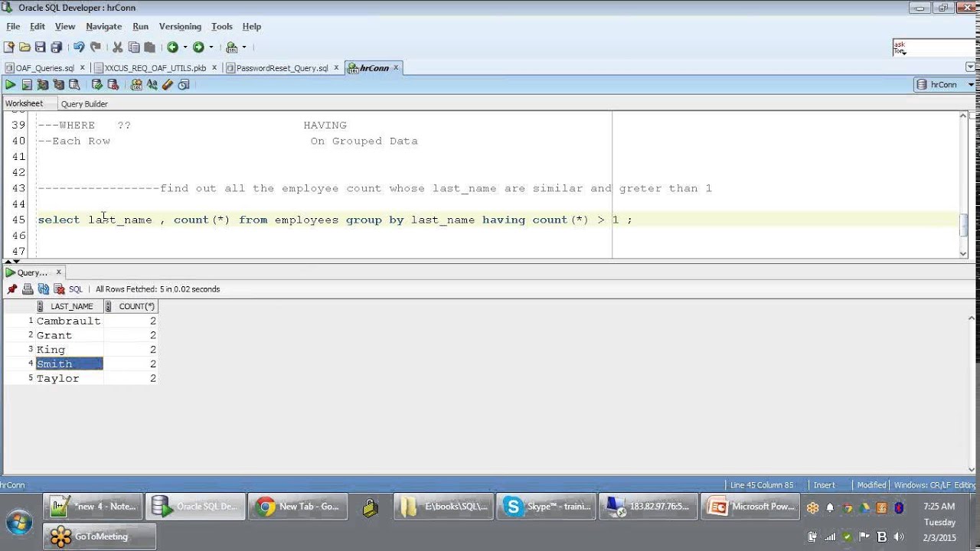Click the Clear eraser icon
This screenshot has height=551, width=980.
coord(168,85)
